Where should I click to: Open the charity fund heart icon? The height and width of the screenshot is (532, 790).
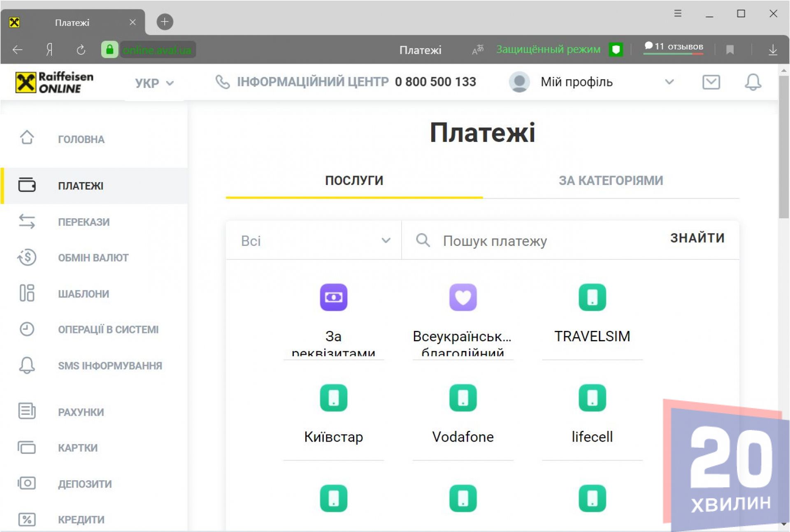click(x=462, y=297)
